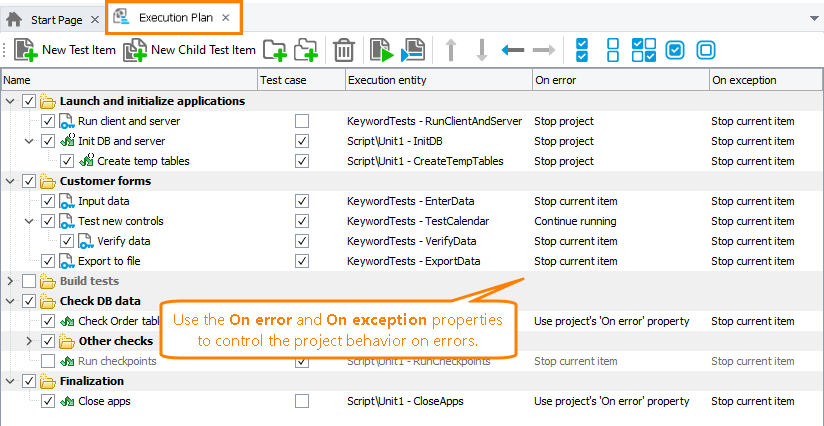Click the uncheck all items icon
This screenshot has height=426, width=824.
tap(614, 50)
